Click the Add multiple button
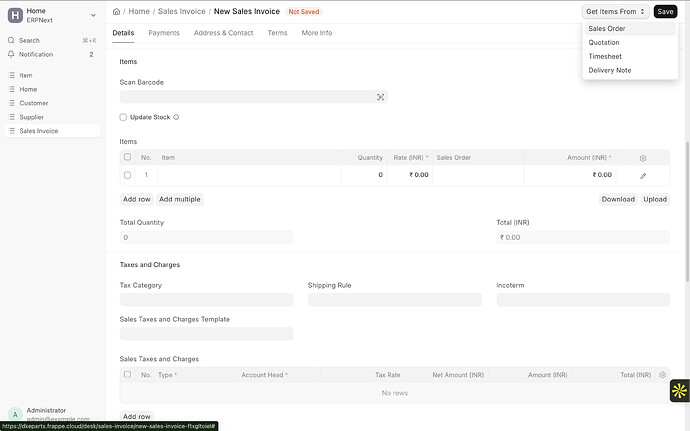The width and height of the screenshot is (690, 431). coord(180,199)
